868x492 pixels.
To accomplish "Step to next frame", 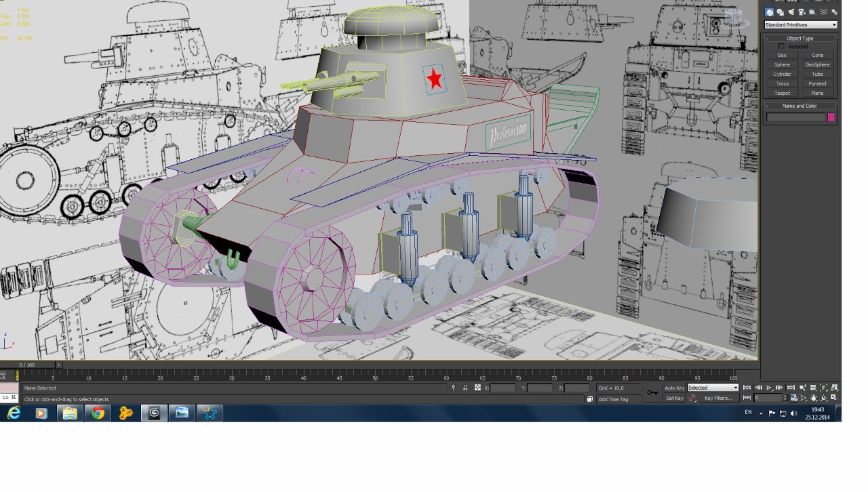I will coord(780,388).
